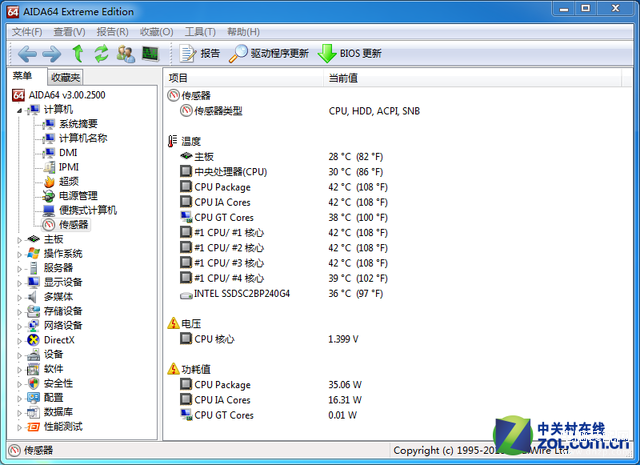Click the 电压 warning group icon
Image resolution: width=640 pixels, height=465 pixels.
[x=173, y=323]
